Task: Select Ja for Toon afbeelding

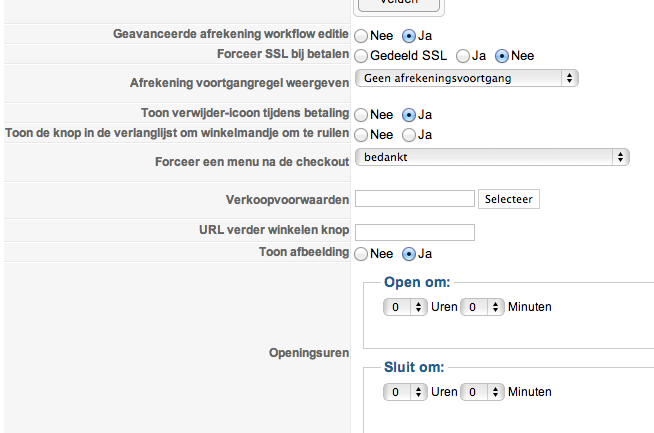Action: click(x=408, y=254)
